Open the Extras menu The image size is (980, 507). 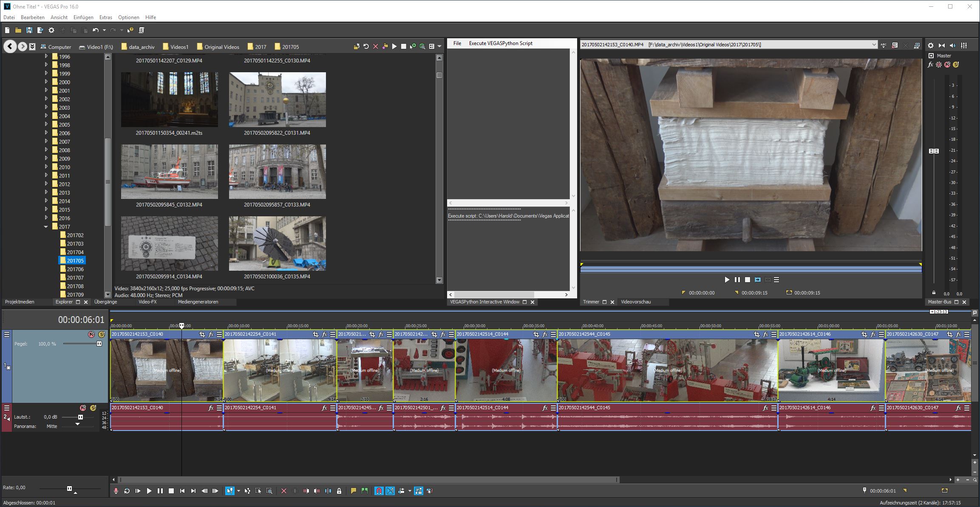point(105,17)
